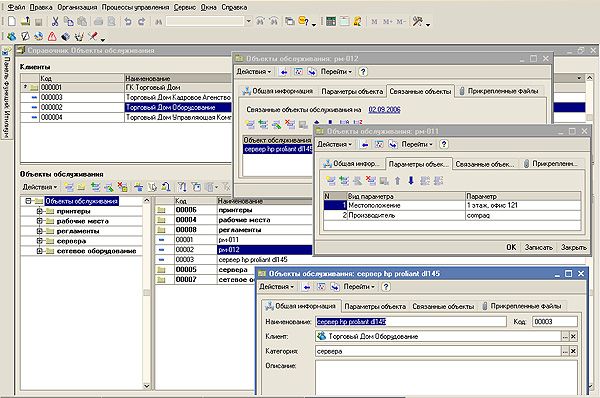
Task: Select the ГК Торговый Дом client row
Action: tap(126, 88)
